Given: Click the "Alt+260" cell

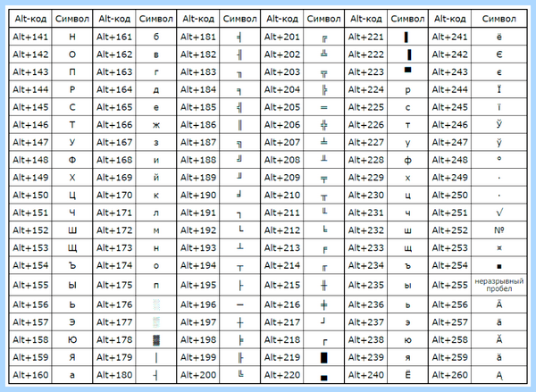Looking at the screenshot, I should (449, 375).
